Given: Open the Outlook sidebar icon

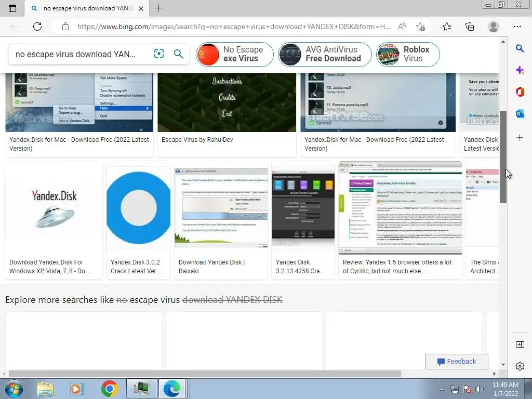Looking at the screenshot, I should [x=520, y=114].
